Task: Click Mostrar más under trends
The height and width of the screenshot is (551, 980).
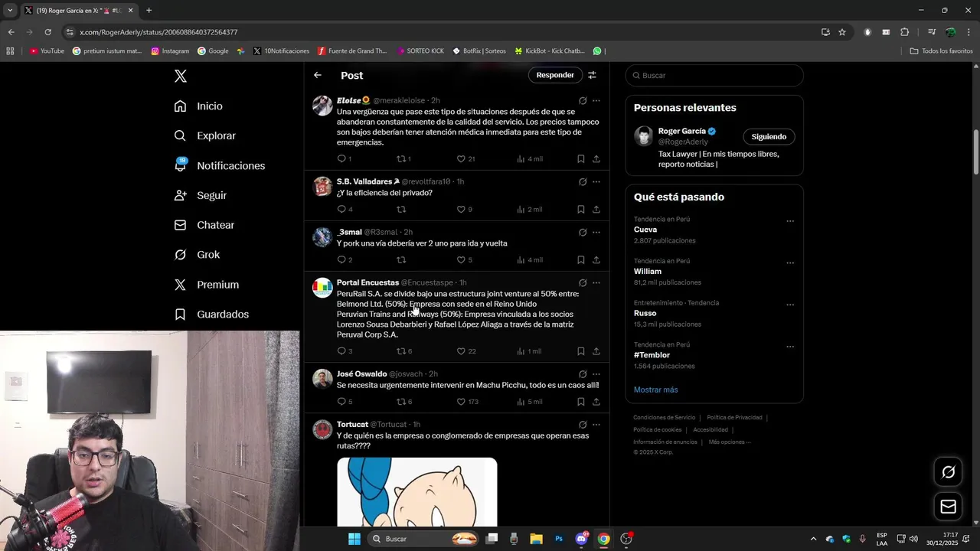Action: [656, 390]
